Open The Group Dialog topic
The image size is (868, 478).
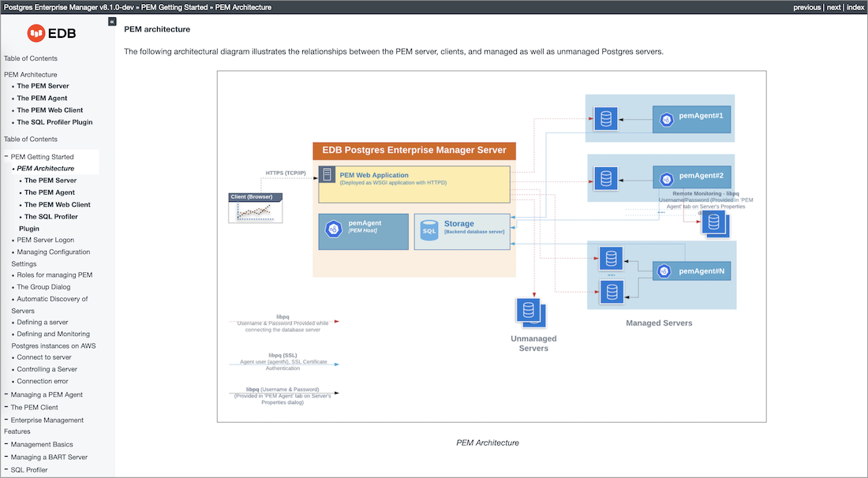(43, 287)
